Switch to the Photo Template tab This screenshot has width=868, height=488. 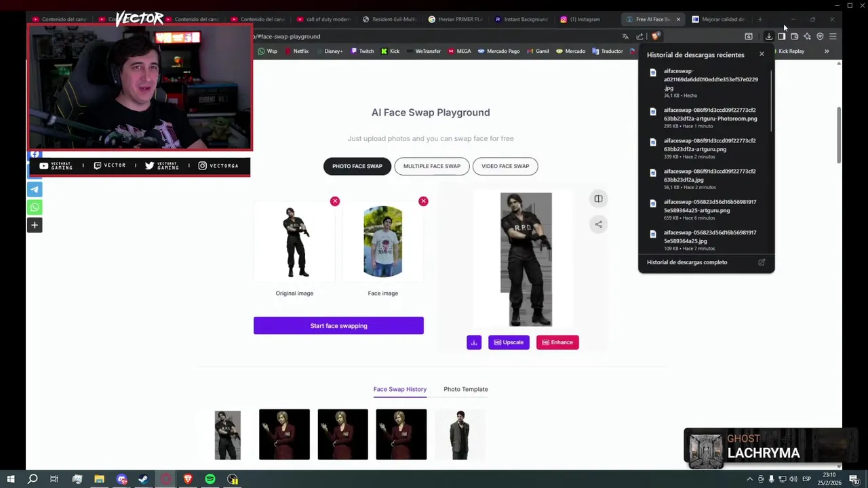click(x=466, y=389)
